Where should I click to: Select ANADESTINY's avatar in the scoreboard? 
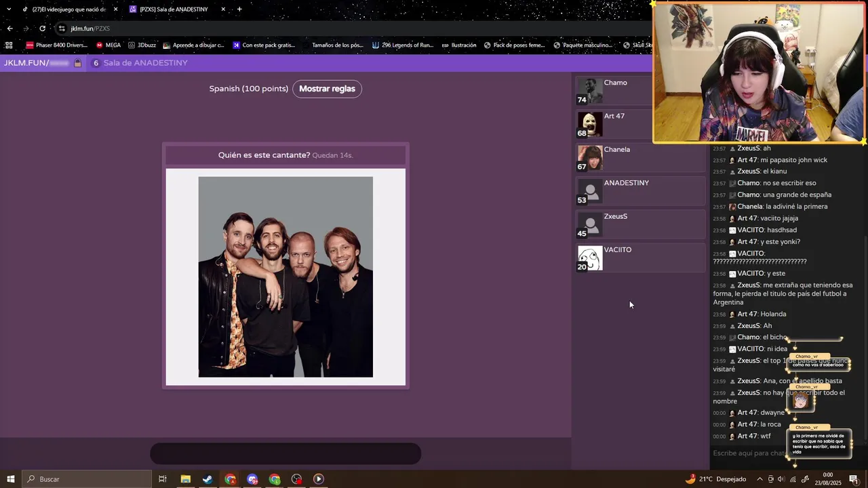[590, 191]
